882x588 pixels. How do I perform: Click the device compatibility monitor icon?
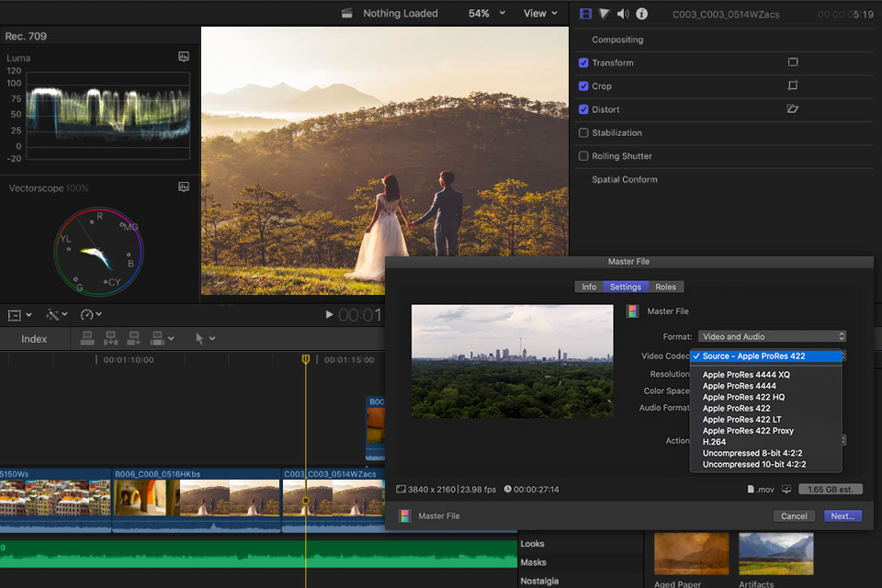[786, 490]
